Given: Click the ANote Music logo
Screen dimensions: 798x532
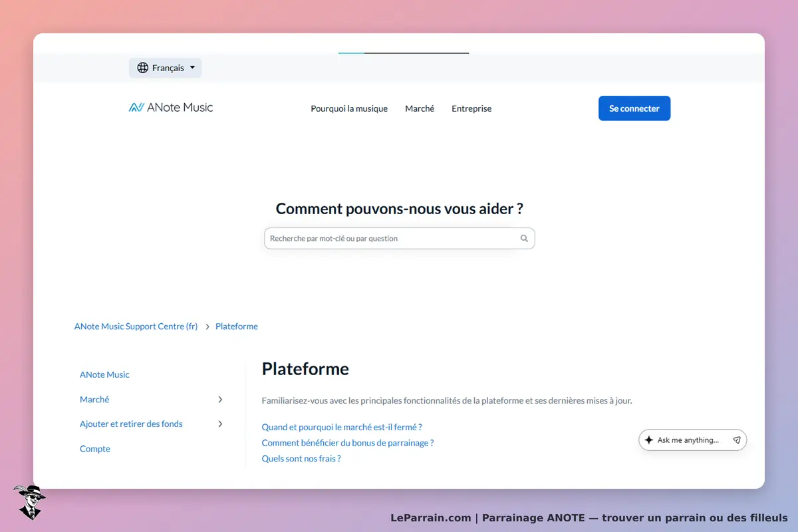Looking at the screenshot, I should (x=171, y=108).
